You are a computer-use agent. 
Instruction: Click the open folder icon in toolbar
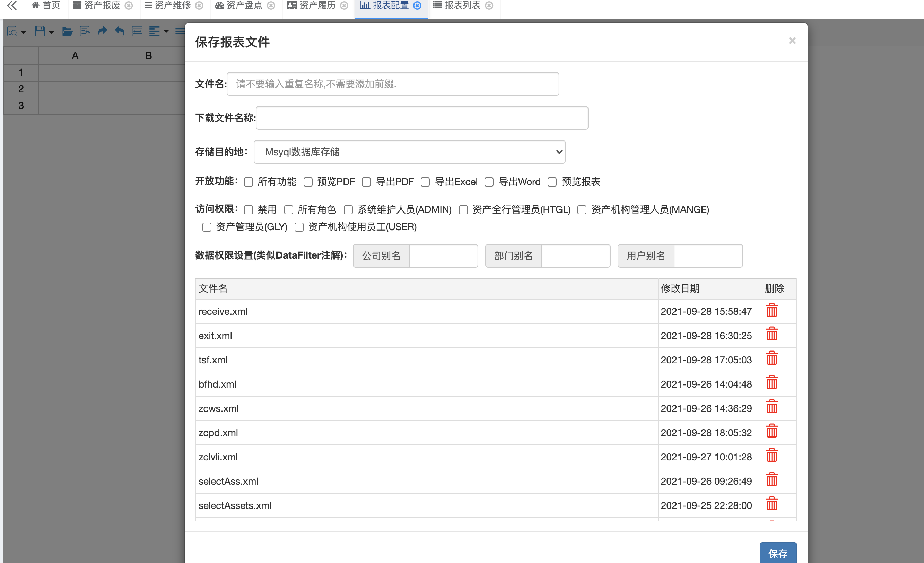pyautogui.click(x=68, y=31)
